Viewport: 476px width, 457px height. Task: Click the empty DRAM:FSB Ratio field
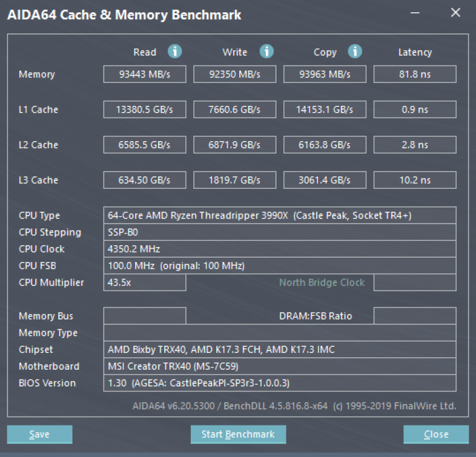(415, 316)
